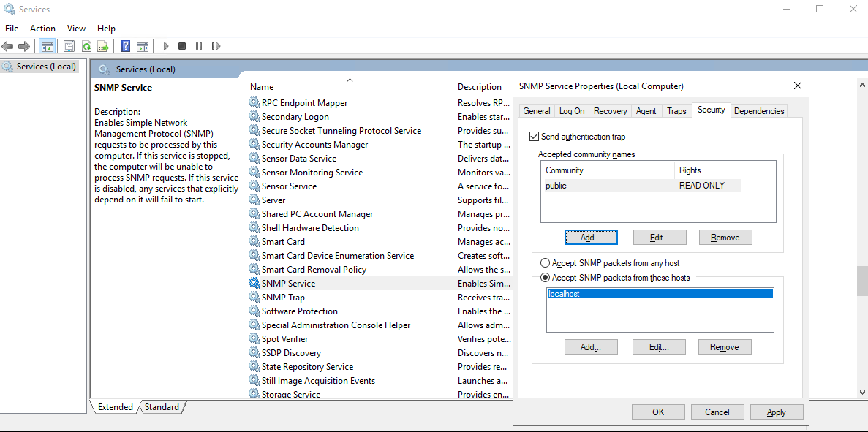Click Cancel in SNMP Service Properties
The height and width of the screenshot is (432, 868).
(717, 412)
